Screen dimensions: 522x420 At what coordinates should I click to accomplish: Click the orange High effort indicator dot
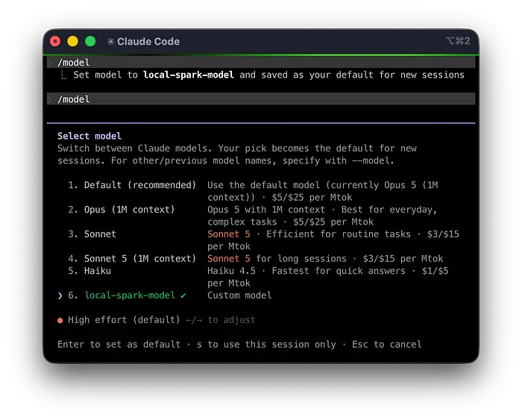pyautogui.click(x=60, y=321)
